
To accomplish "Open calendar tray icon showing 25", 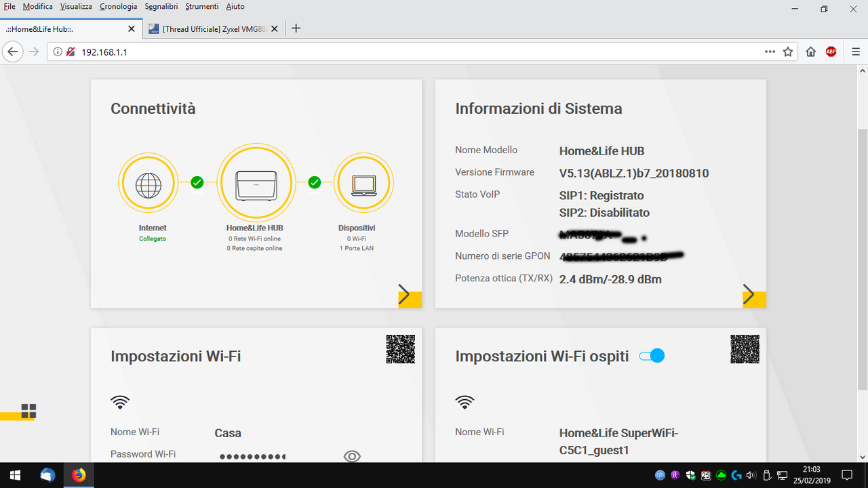I will click(x=706, y=475).
